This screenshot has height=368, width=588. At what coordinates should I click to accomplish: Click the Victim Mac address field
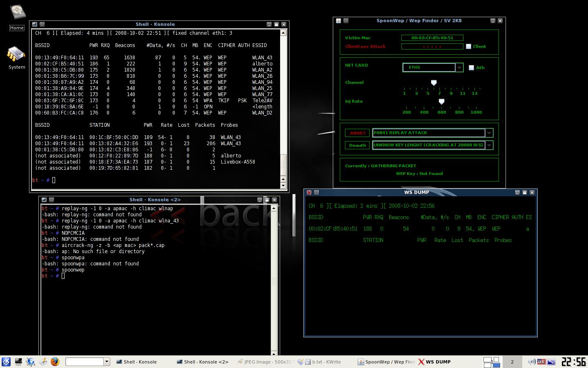tap(432, 38)
